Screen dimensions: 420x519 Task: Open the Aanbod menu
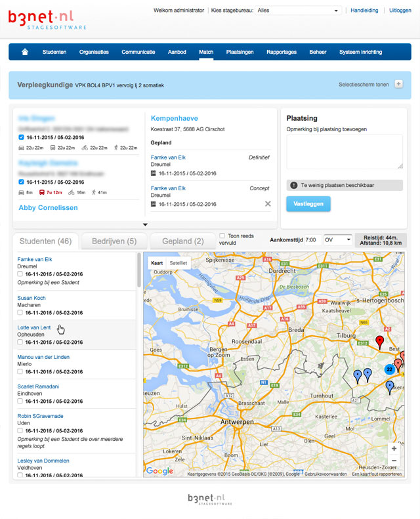click(177, 52)
